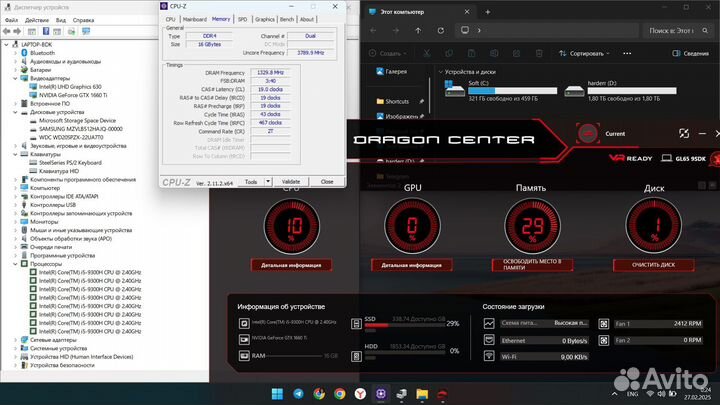Select Intel(R) UHD Graphics 630 device
This screenshot has height=405, width=720.
[70, 87]
